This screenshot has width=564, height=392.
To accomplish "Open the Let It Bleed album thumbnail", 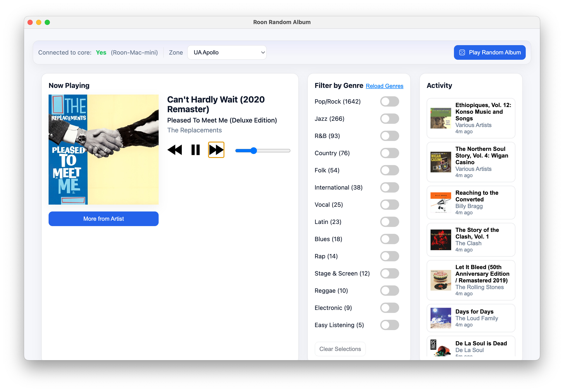I will (440, 280).
